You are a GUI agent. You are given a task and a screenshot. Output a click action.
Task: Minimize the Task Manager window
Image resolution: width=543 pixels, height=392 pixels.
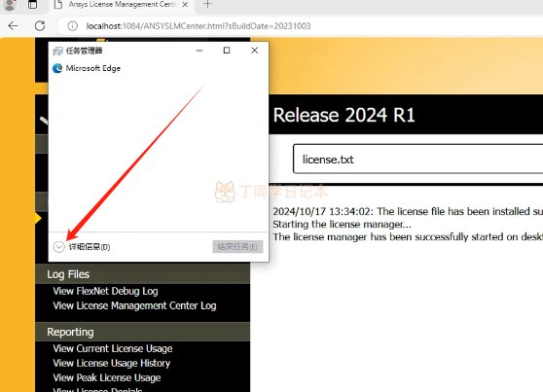click(x=199, y=51)
